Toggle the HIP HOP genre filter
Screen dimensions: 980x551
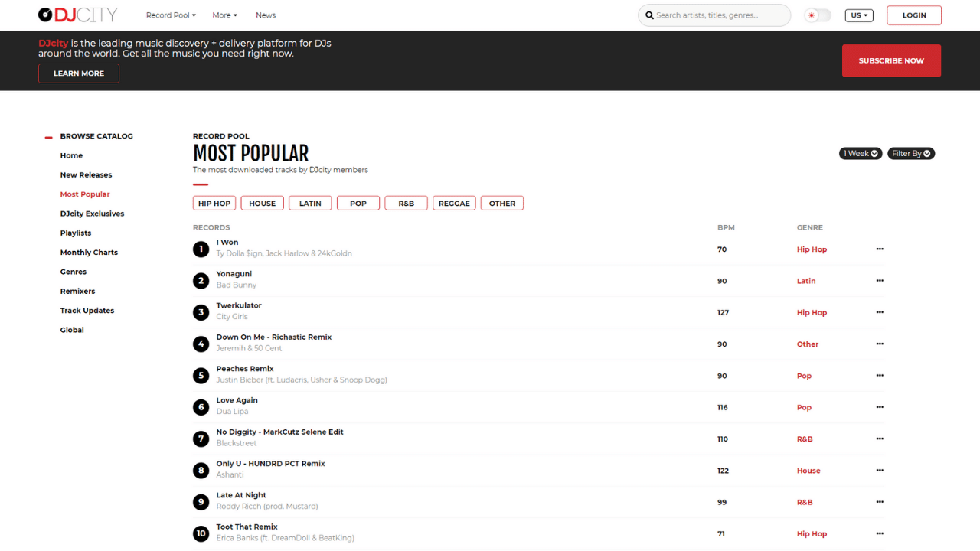coord(214,203)
